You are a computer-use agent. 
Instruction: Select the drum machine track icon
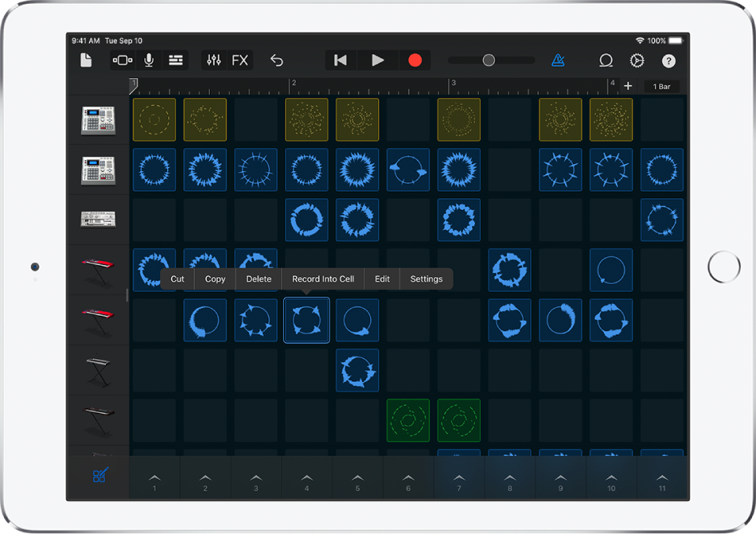click(x=98, y=119)
